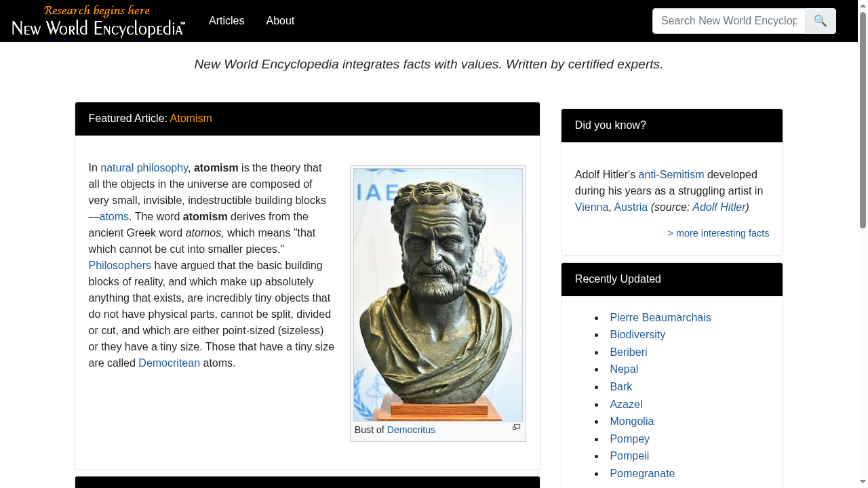Screen dimensions: 868x488
Task: Click the Democritus caption link
Action: [411, 430]
